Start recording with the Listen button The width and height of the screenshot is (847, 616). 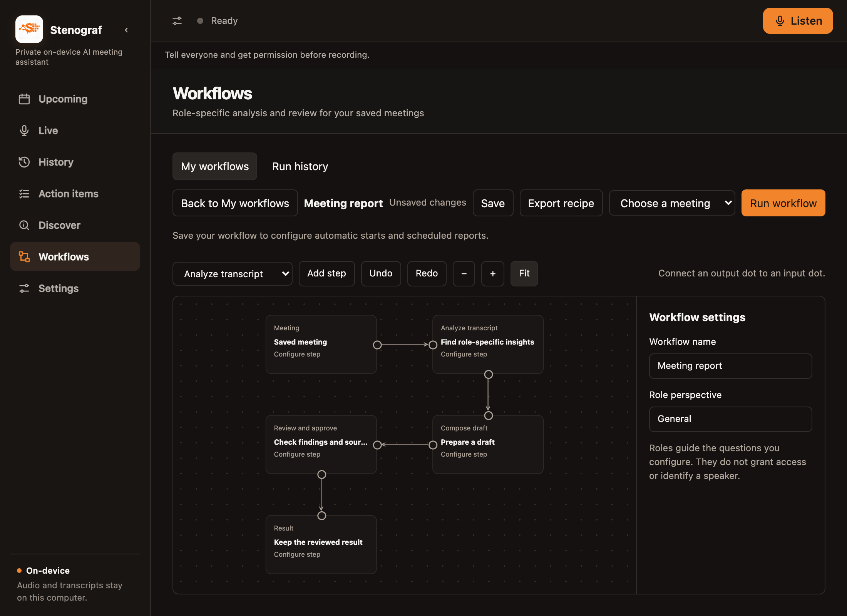[x=798, y=21]
